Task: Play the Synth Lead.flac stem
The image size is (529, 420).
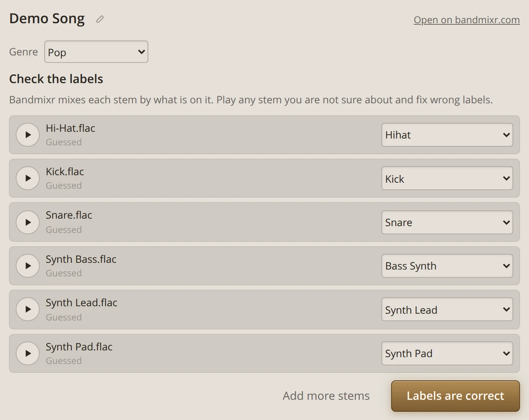Action: click(x=28, y=309)
